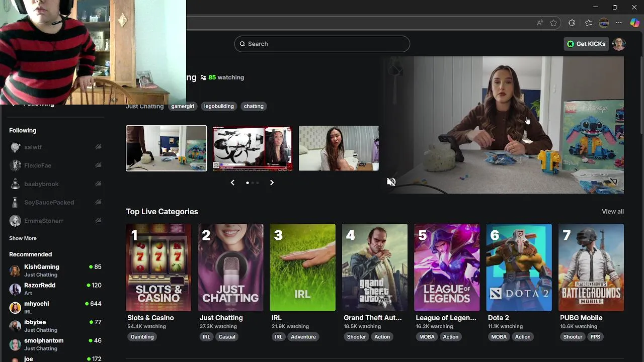Click the Adventure tag under IRL

303,337
